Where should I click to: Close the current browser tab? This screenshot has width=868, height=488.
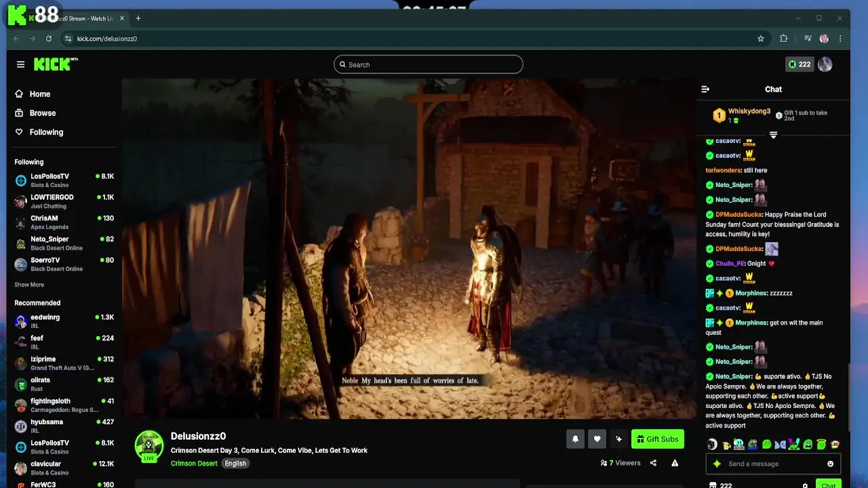click(x=121, y=18)
